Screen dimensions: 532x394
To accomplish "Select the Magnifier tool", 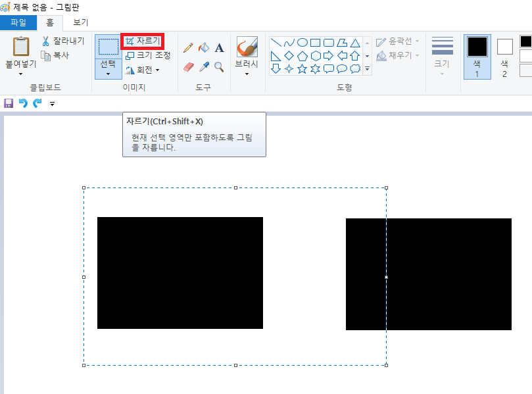I will coord(219,67).
